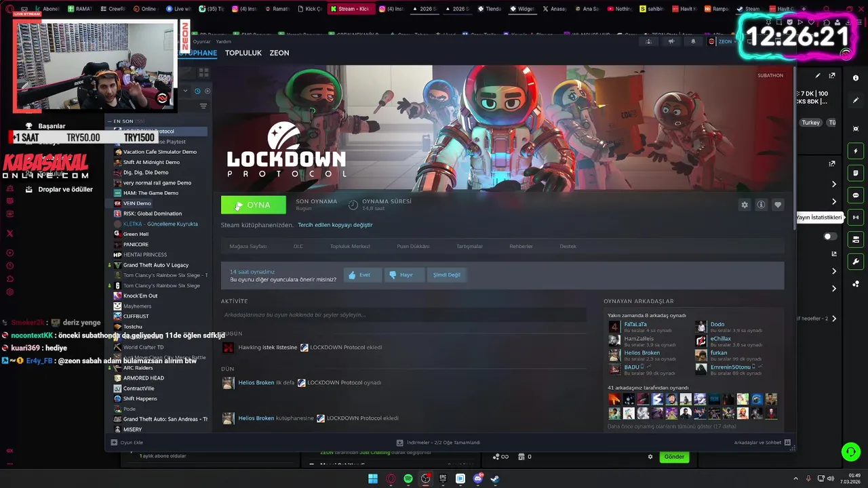
Task: Open Steam friends icon in top bar
Action: 649,41
